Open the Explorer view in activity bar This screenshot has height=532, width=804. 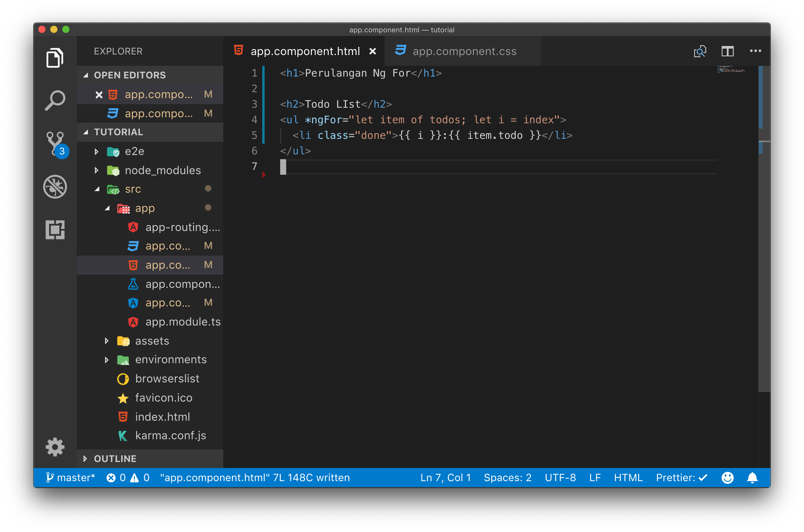(55, 58)
